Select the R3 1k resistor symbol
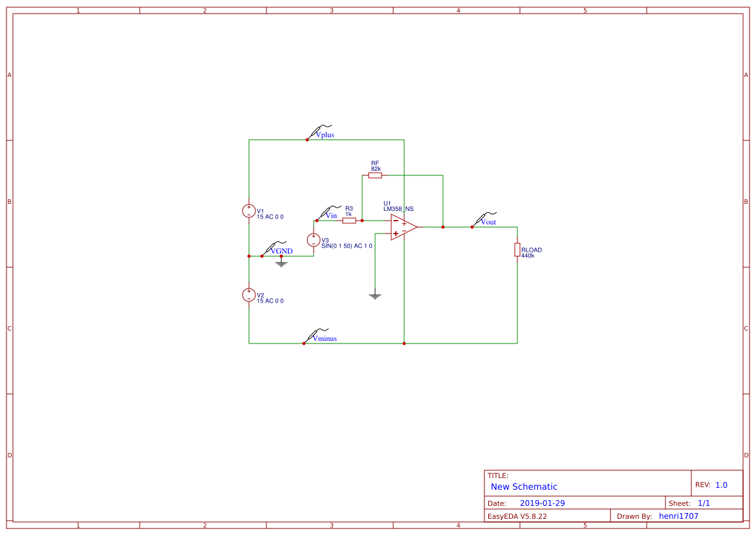 (349, 220)
